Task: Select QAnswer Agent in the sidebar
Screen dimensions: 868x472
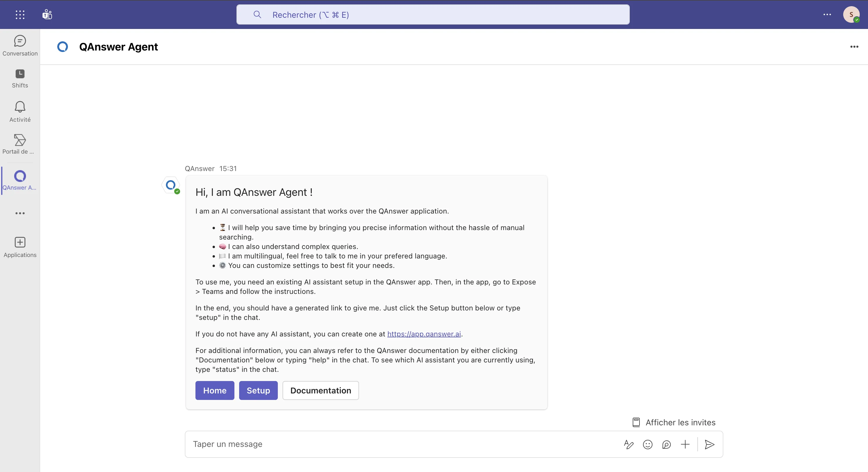Action: tap(20, 180)
